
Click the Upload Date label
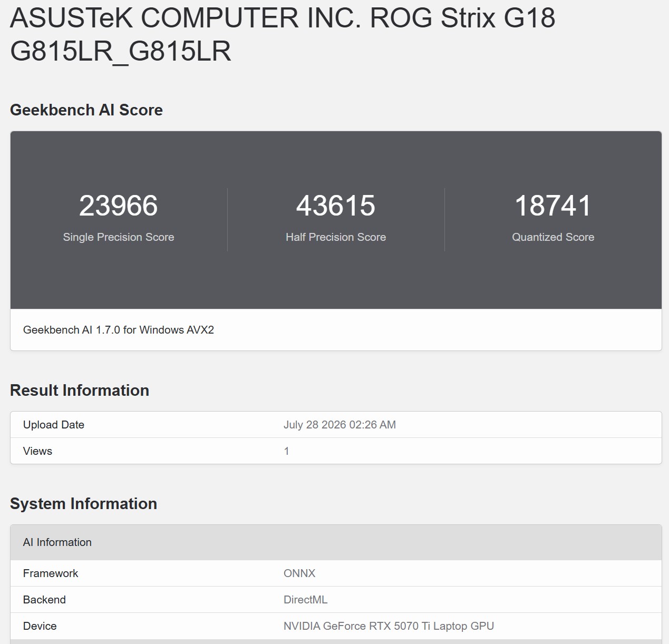point(54,425)
